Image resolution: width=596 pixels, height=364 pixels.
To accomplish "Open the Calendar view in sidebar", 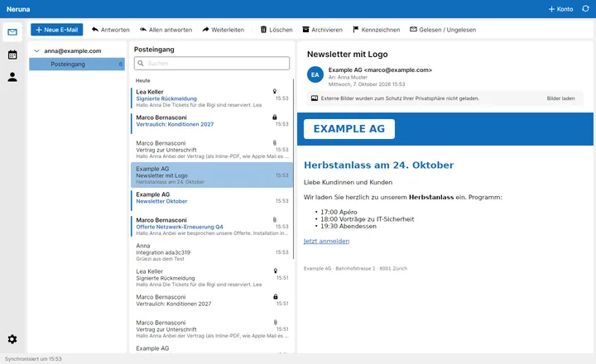I will click(12, 55).
